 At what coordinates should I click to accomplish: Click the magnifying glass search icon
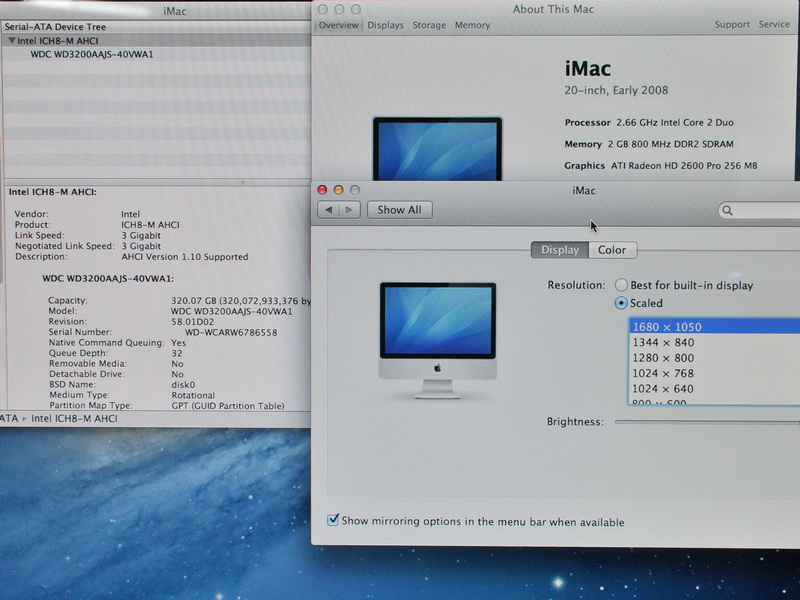click(728, 210)
